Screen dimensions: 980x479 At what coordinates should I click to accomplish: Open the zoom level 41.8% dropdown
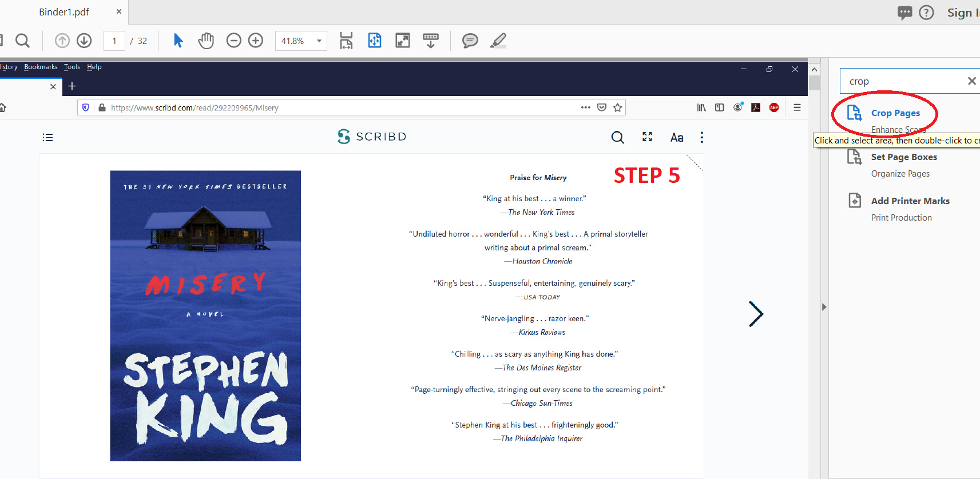319,41
